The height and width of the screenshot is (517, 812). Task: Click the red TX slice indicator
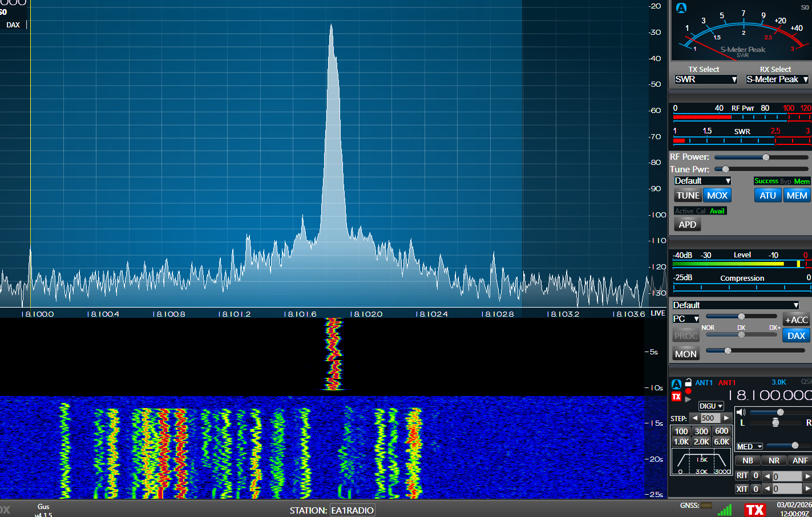676,397
